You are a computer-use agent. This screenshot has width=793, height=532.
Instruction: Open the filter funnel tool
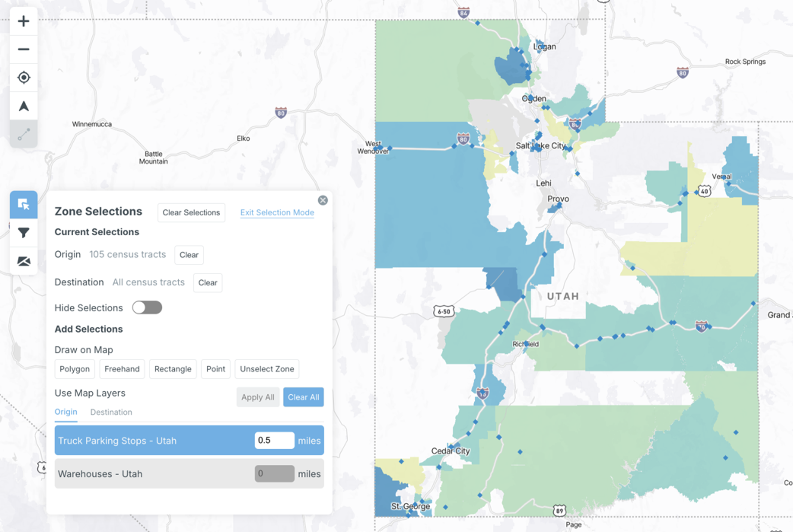(24, 233)
